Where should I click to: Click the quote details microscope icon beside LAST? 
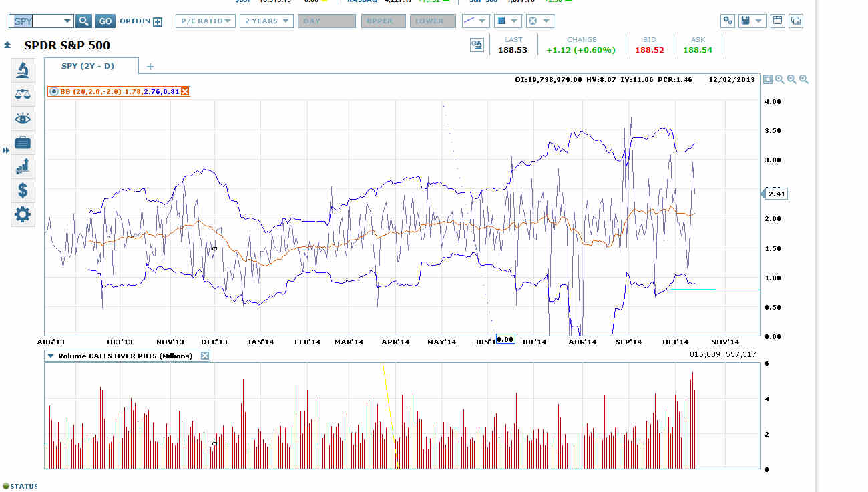click(x=477, y=45)
